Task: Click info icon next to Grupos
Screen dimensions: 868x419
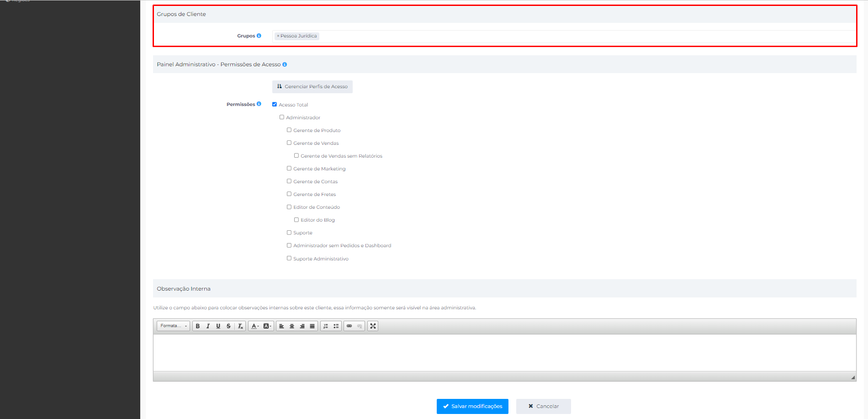Action: [259, 36]
